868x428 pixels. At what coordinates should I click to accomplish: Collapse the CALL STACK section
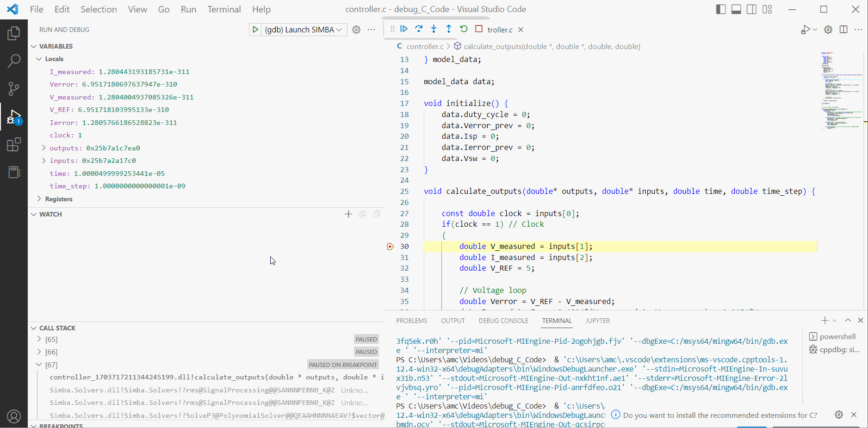(x=33, y=328)
